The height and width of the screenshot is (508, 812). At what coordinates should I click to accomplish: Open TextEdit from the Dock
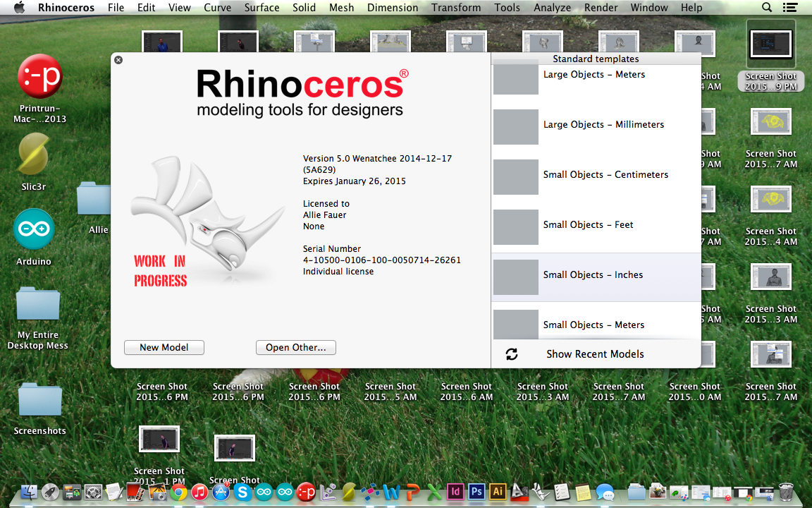[114, 492]
